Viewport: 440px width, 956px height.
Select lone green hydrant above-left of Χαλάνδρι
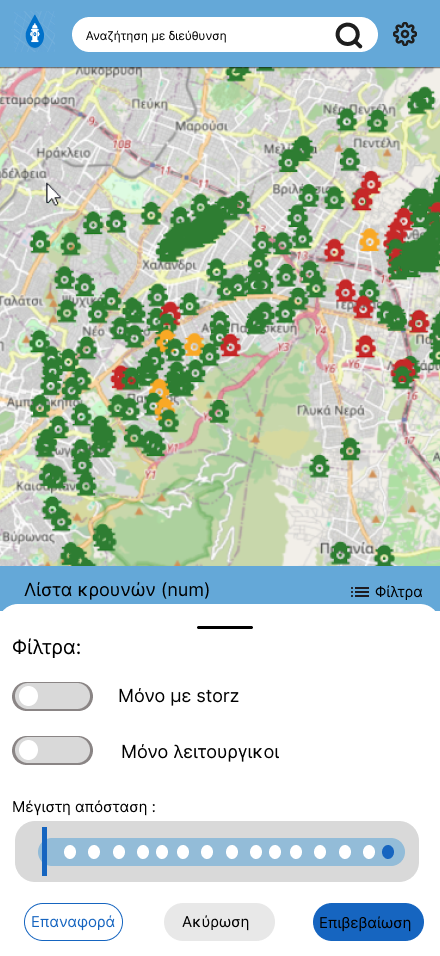click(151, 213)
